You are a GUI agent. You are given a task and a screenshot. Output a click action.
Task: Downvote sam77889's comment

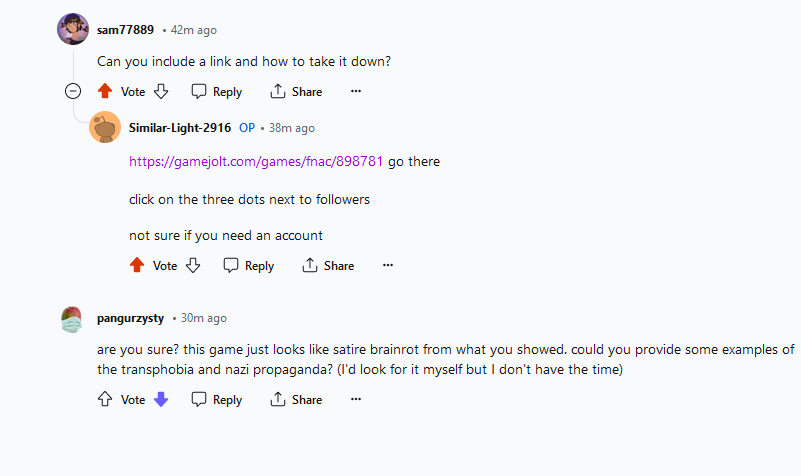click(x=160, y=92)
